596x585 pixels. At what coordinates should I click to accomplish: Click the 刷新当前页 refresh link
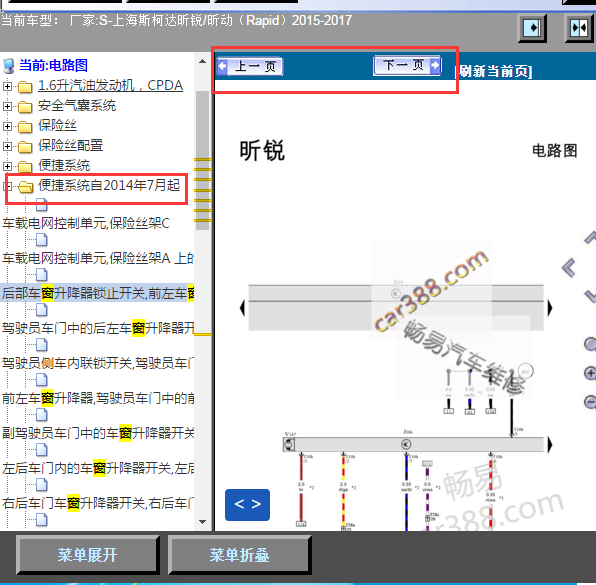pos(493,71)
